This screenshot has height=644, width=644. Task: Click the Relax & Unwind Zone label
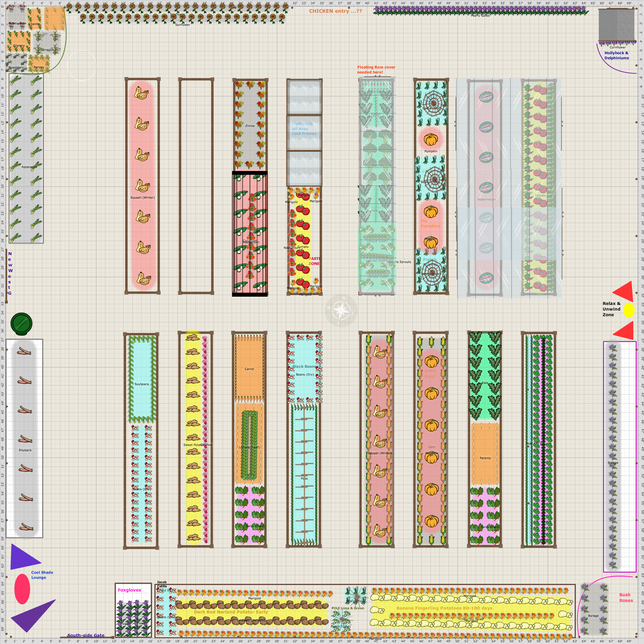pos(611,309)
